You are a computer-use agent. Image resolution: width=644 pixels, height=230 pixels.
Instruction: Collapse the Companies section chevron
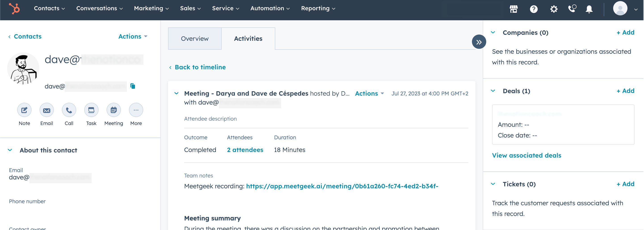click(x=493, y=33)
